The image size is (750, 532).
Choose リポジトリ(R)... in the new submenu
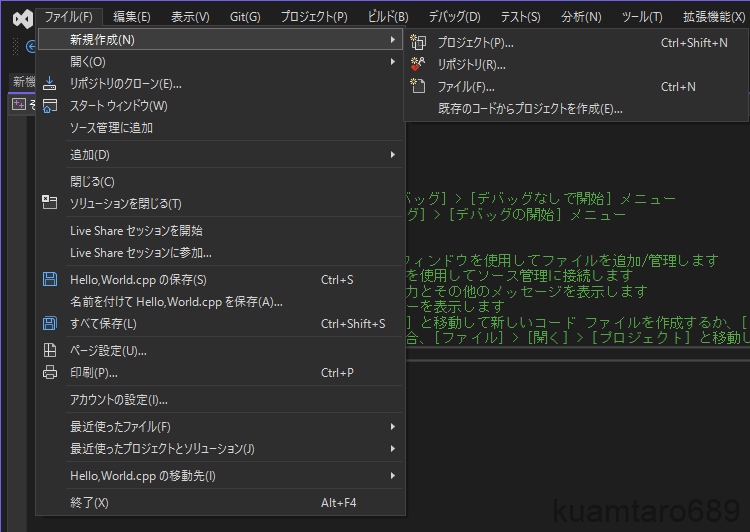577,65
